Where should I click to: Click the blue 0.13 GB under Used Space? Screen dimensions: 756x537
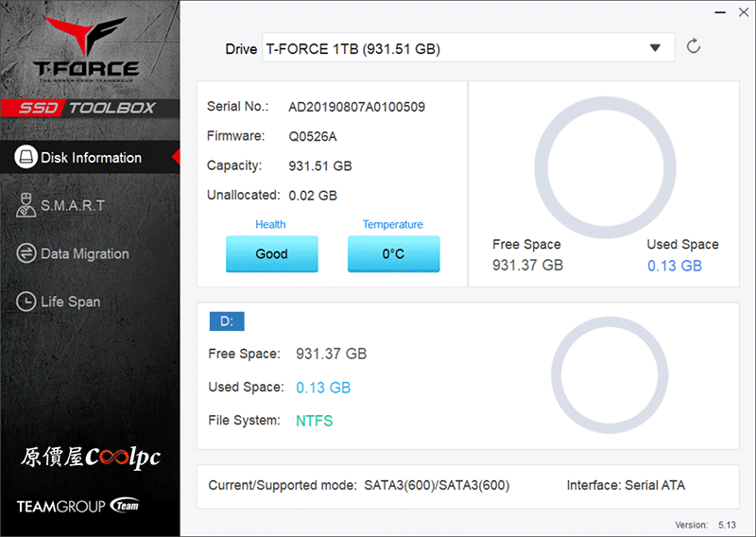click(x=675, y=266)
